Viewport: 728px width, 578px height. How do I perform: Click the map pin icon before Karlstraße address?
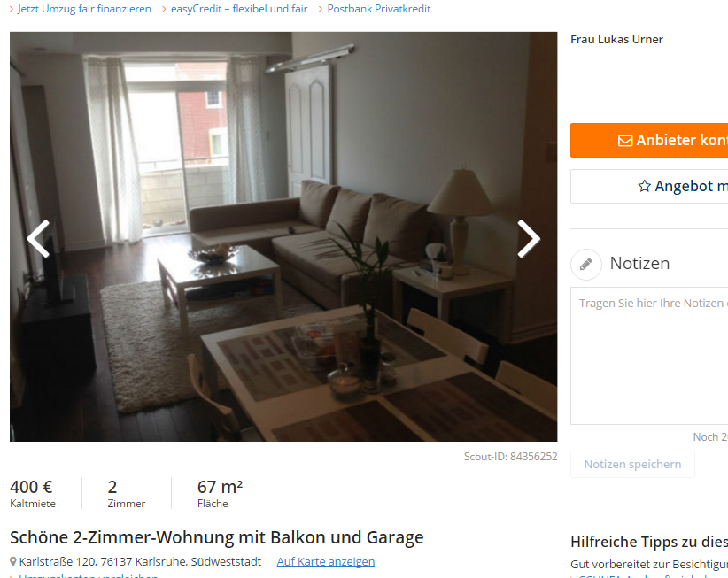point(13,562)
